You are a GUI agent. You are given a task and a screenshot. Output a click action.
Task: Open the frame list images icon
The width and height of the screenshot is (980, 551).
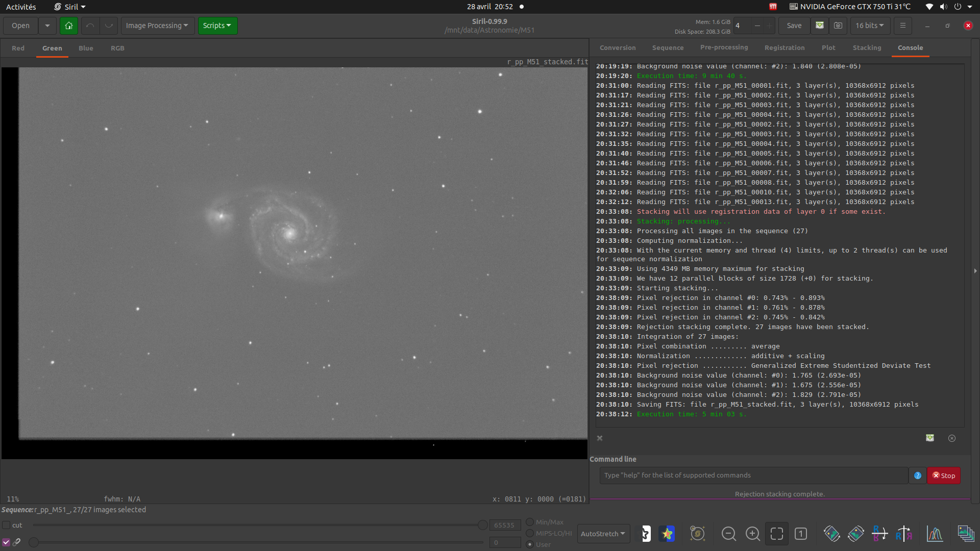click(x=965, y=534)
